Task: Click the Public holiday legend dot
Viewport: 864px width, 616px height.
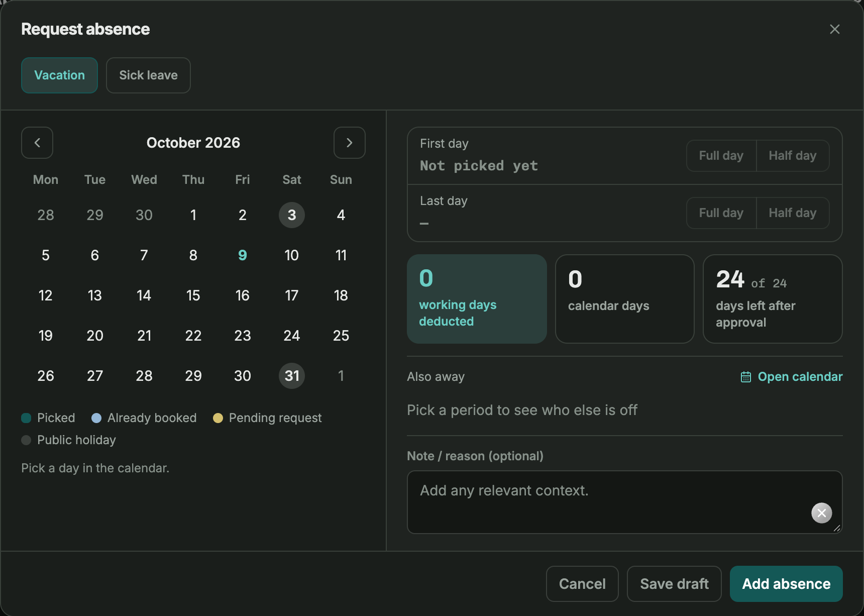Action: coord(26,440)
